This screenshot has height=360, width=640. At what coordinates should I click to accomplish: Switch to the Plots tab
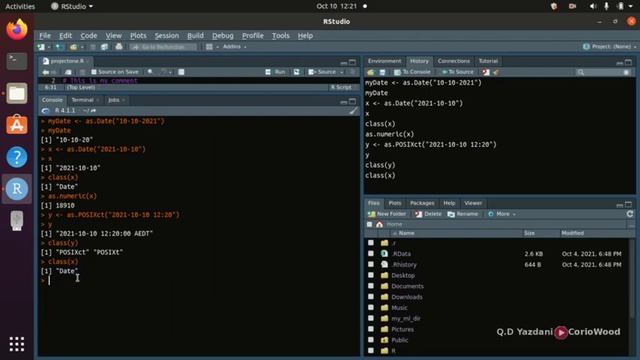[x=395, y=203]
